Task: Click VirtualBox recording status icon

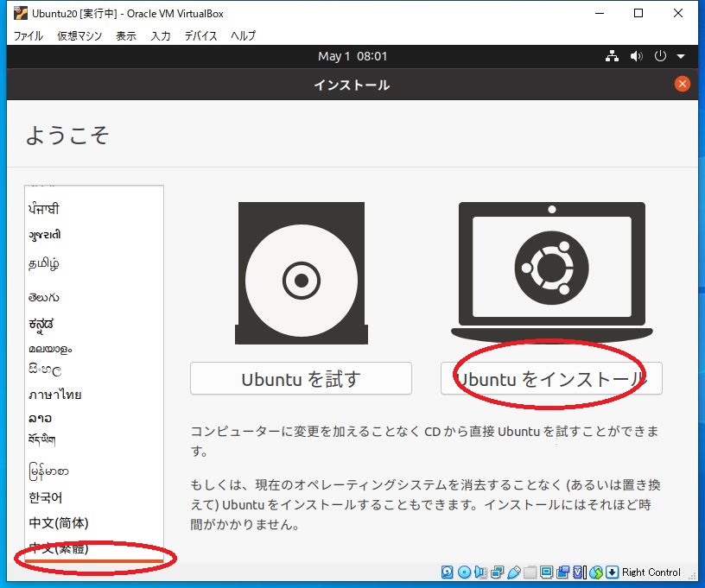Action: click(x=562, y=572)
